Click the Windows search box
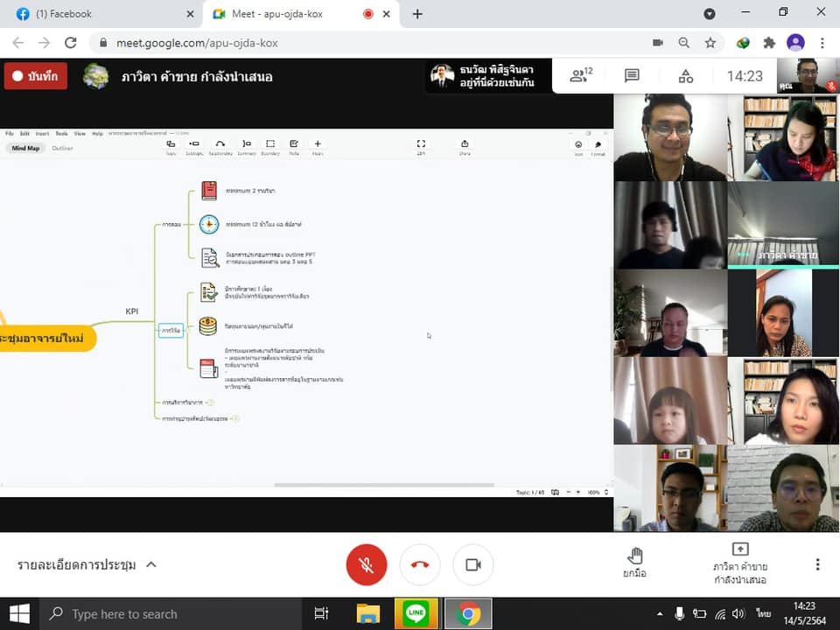840x630 pixels. [171, 613]
